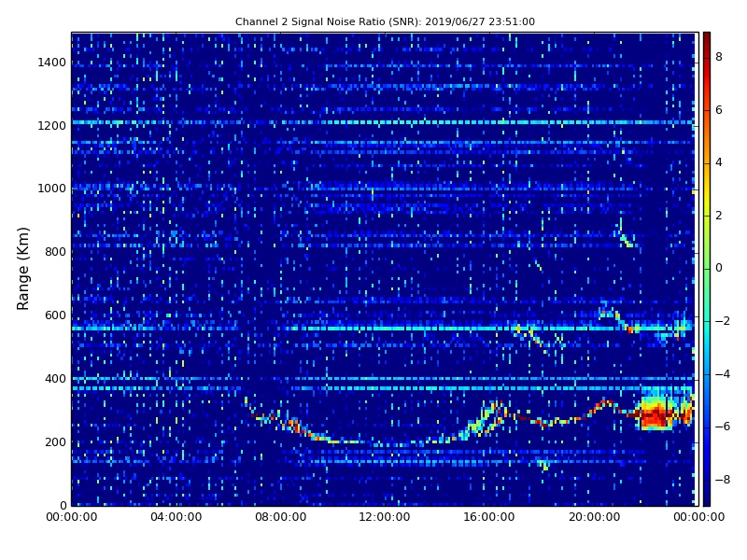The width and height of the screenshot is (747, 560).
Task: Click the colorbar at the 0 level
Action: (x=707, y=269)
